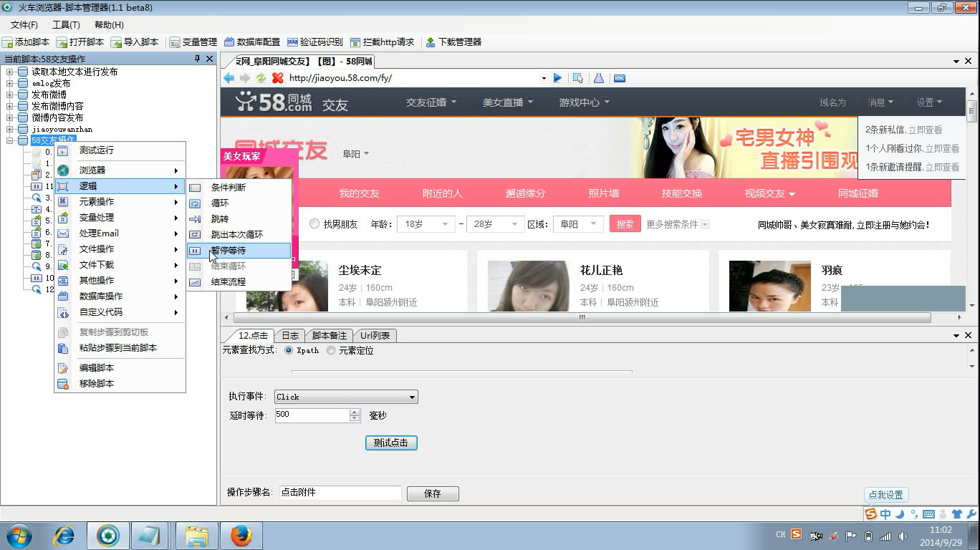
Task: Open the address bar URL history dropdown
Action: tap(544, 78)
